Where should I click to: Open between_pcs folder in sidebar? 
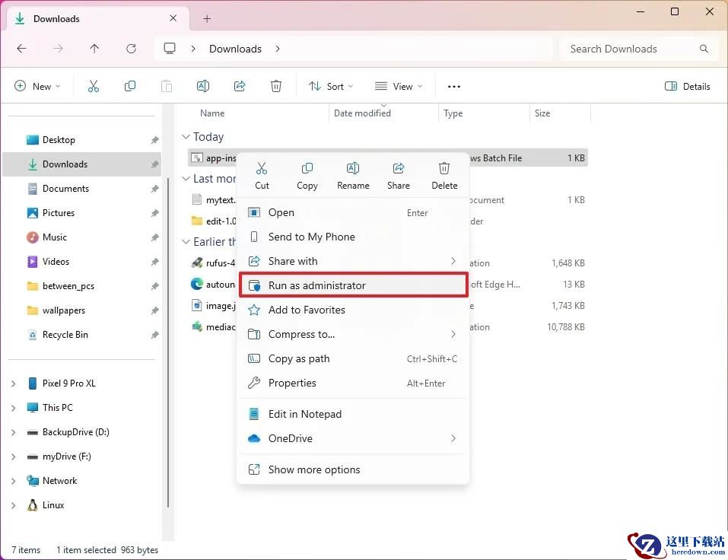(81, 286)
